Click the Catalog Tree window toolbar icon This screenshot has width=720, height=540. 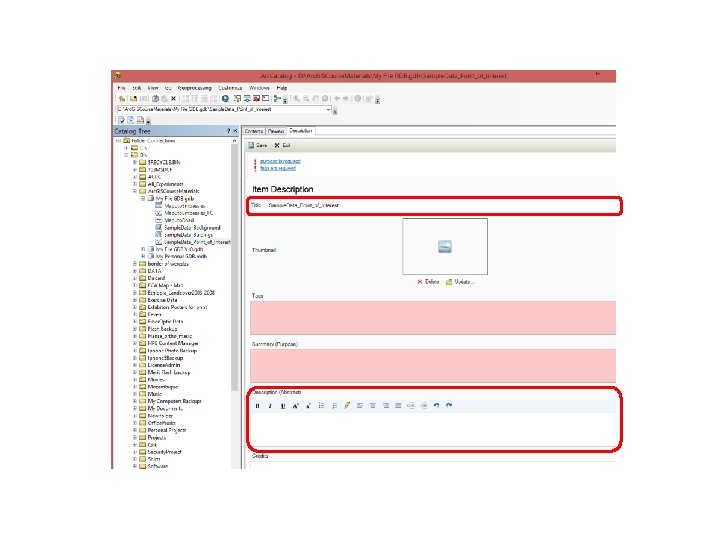click(237, 99)
